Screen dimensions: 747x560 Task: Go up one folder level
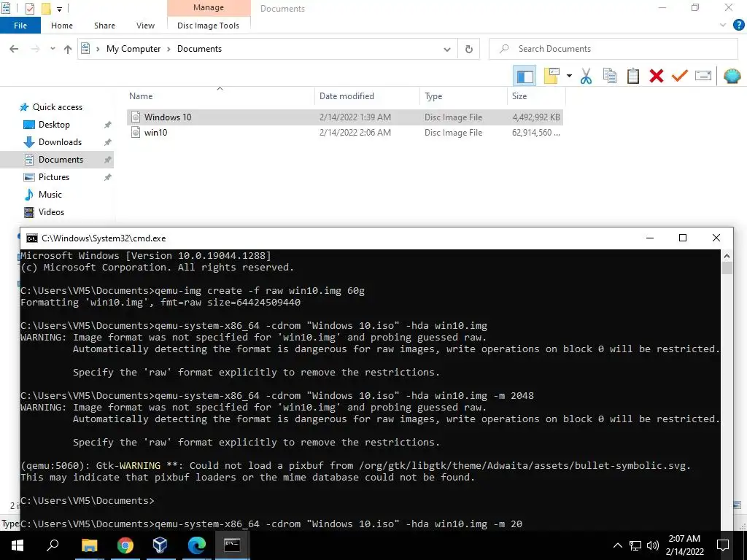pos(68,49)
